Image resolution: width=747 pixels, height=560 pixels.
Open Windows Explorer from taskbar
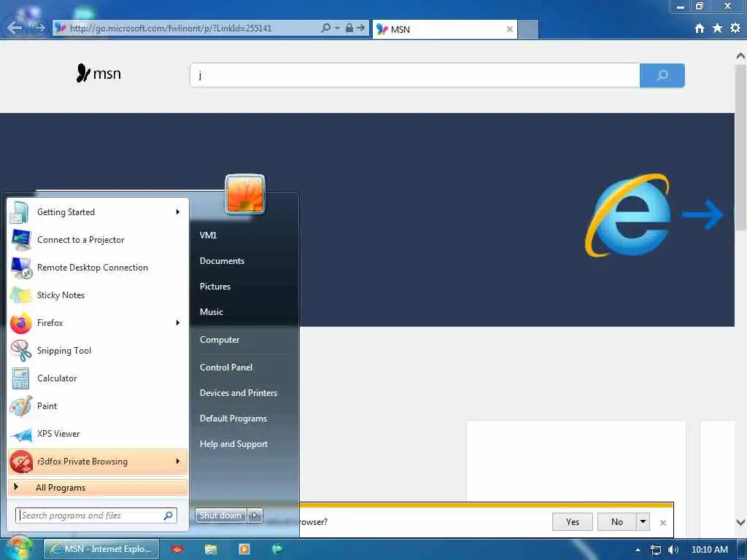tap(211, 549)
